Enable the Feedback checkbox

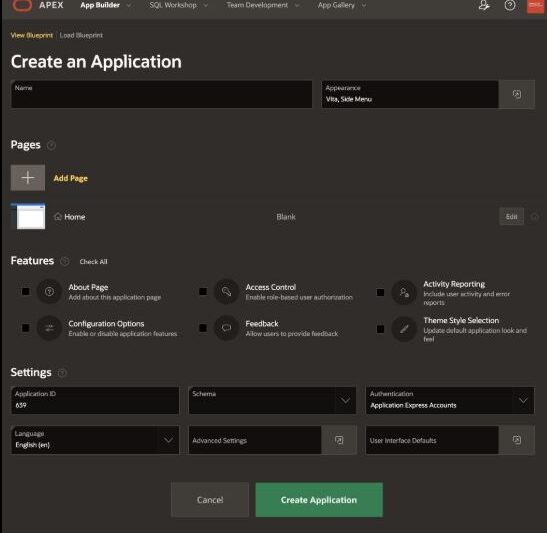[203, 328]
